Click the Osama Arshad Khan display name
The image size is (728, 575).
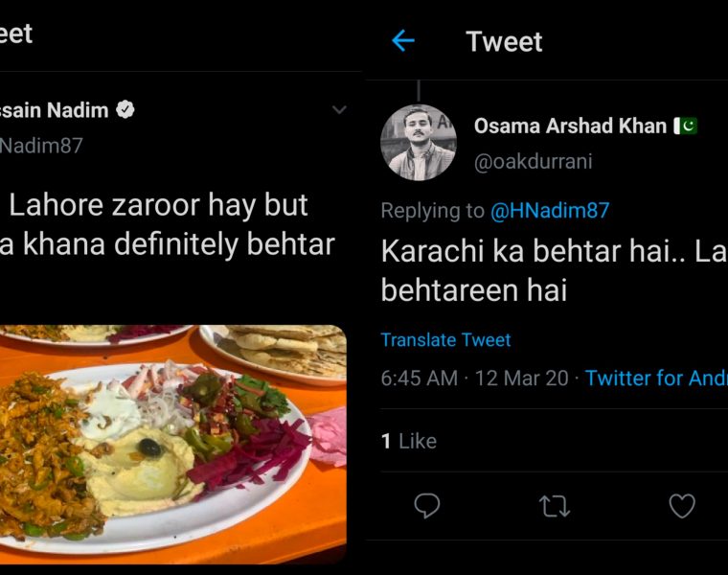point(570,126)
